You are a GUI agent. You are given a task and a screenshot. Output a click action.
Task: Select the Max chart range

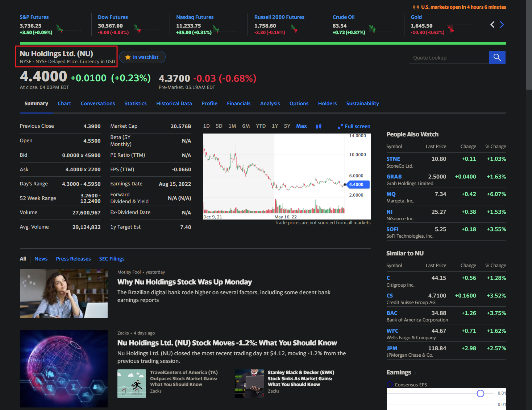point(302,126)
